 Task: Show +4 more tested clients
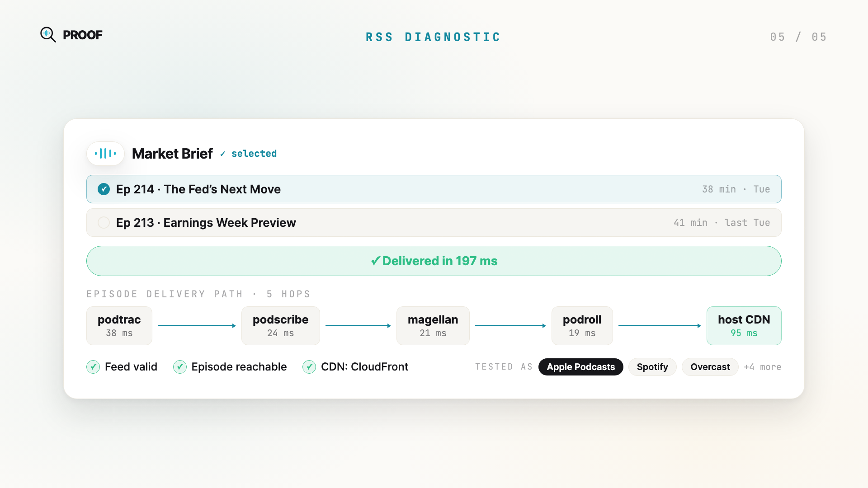[763, 367]
